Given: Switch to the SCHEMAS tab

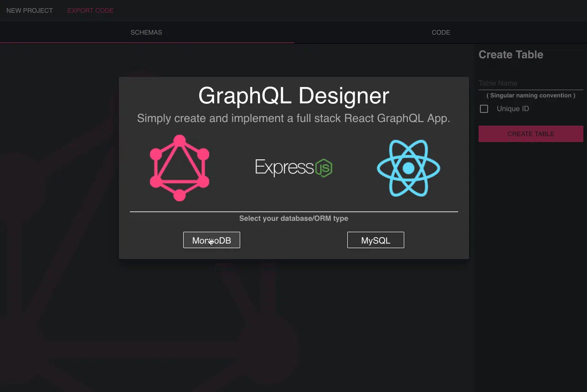Looking at the screenshot, I should (146, 32).
